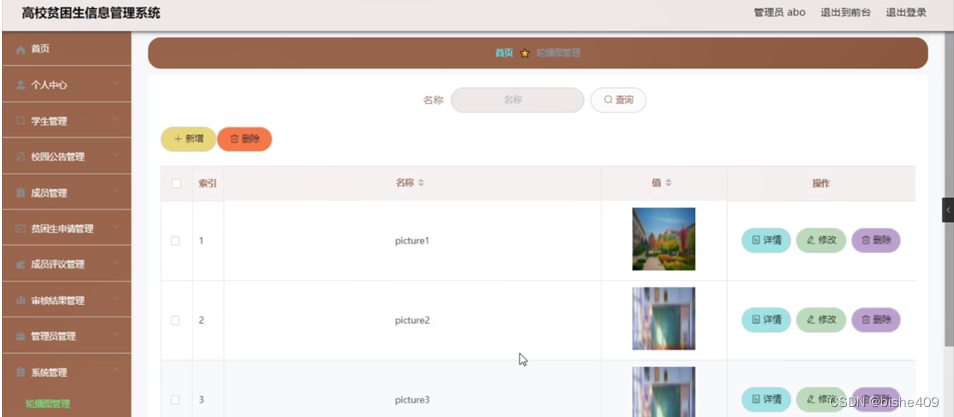Click the icon beside 学生管理
The height and width of the screenshot is (417, 954).
pos(21,121)
